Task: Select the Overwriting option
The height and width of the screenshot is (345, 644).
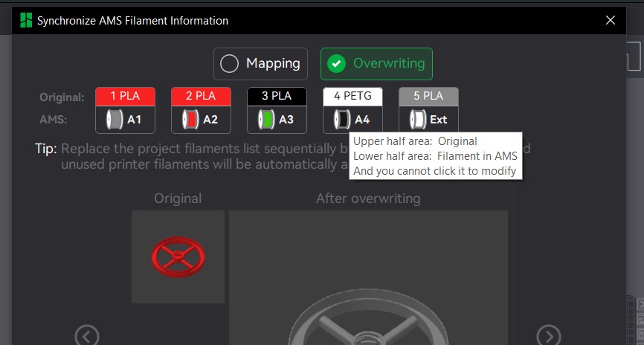Action: (x=376, y=64)
